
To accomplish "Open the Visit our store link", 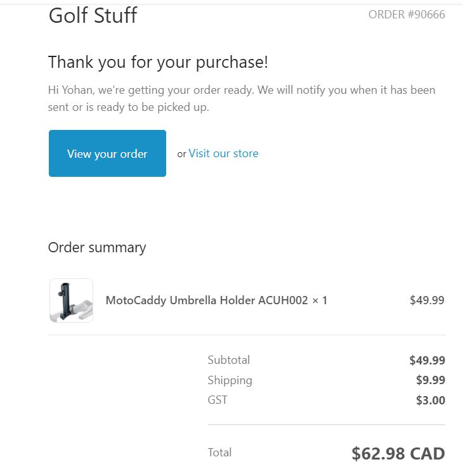I will click(223, 153).
